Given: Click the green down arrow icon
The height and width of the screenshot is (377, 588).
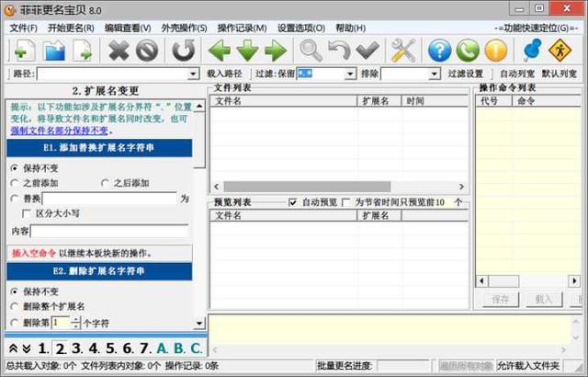Looking at the screenshot, I should click(247, 51).
